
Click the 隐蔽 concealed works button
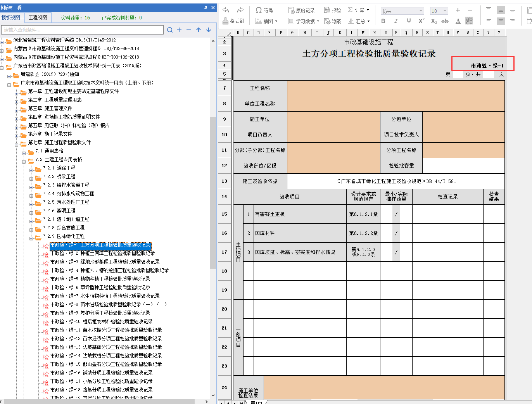coord(333,21)
